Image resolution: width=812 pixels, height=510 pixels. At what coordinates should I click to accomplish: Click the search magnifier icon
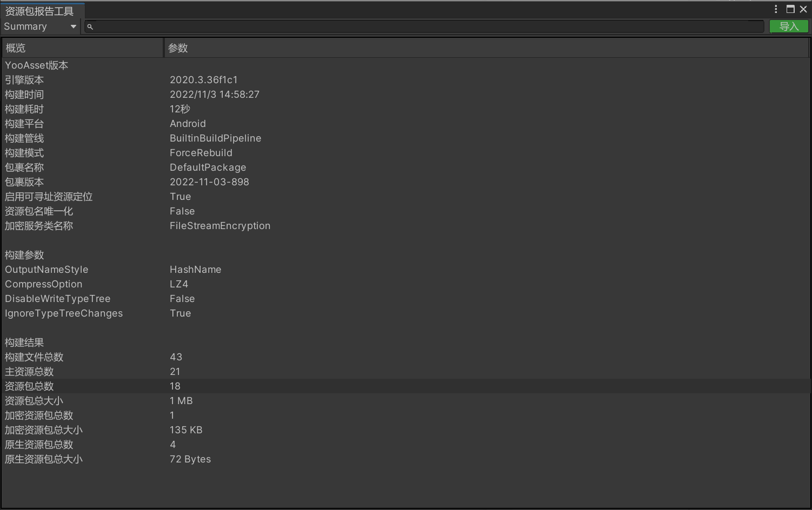click(90, 26)
